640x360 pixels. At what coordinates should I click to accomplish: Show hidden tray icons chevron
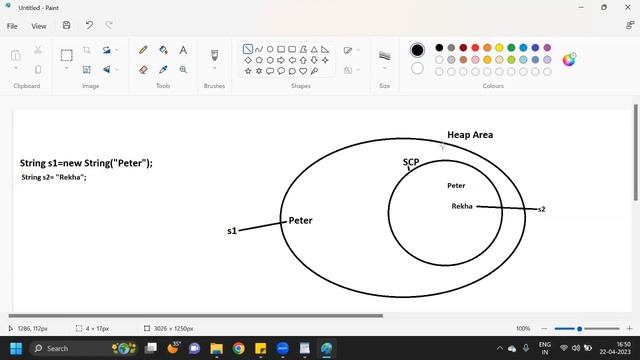pos(500,349)
